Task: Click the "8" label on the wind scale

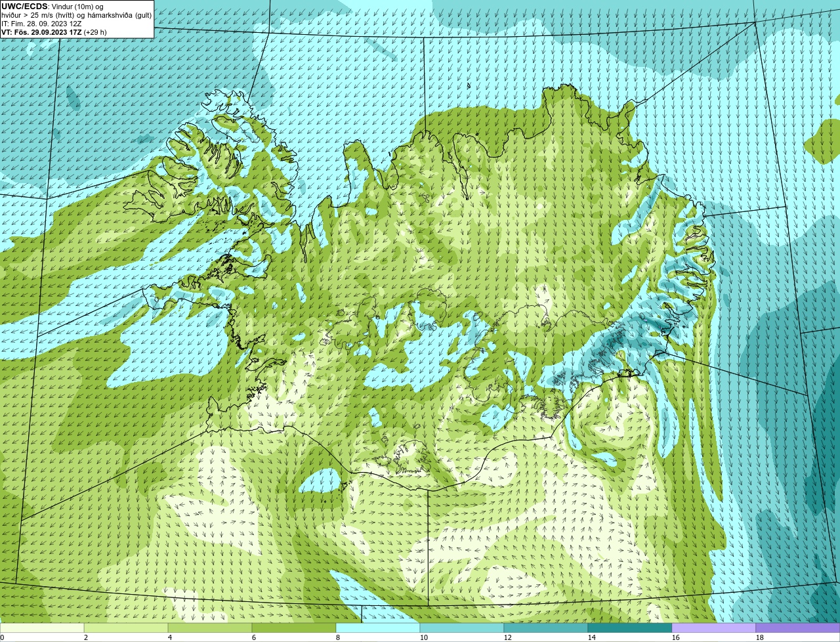Action: 338,637
